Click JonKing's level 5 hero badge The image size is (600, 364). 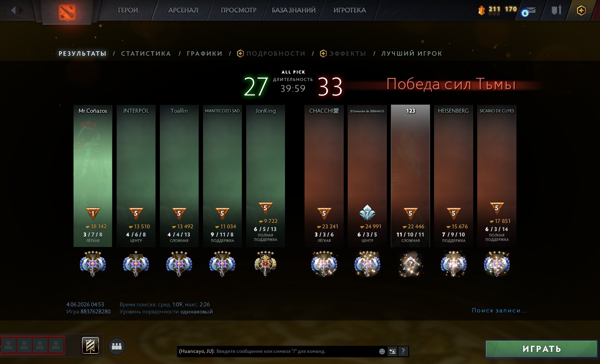pos(265,208)
